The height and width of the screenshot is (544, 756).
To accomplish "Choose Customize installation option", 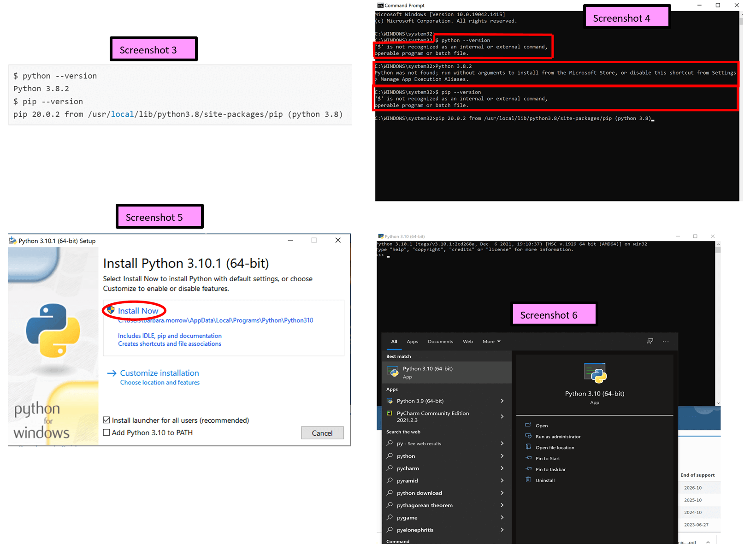I will pyautogui.click(x=159, y=373).
